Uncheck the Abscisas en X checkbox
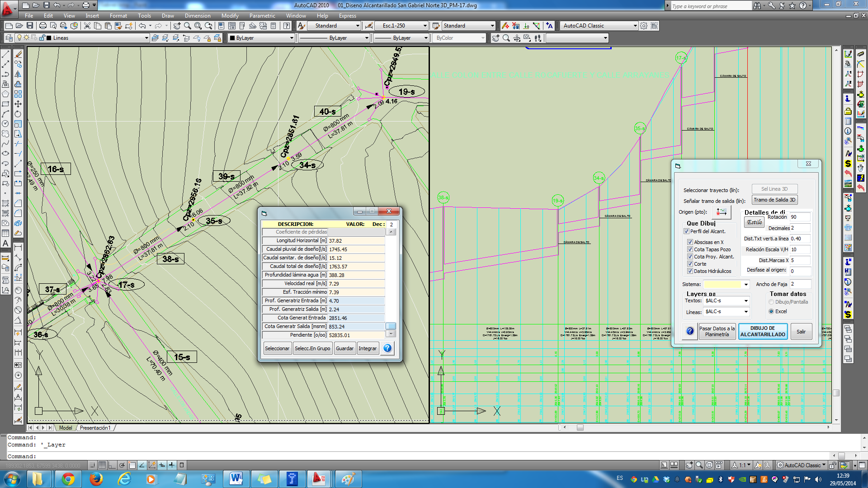Image resolution: width=868 pixels, height=488 pixels. (690, 242)
